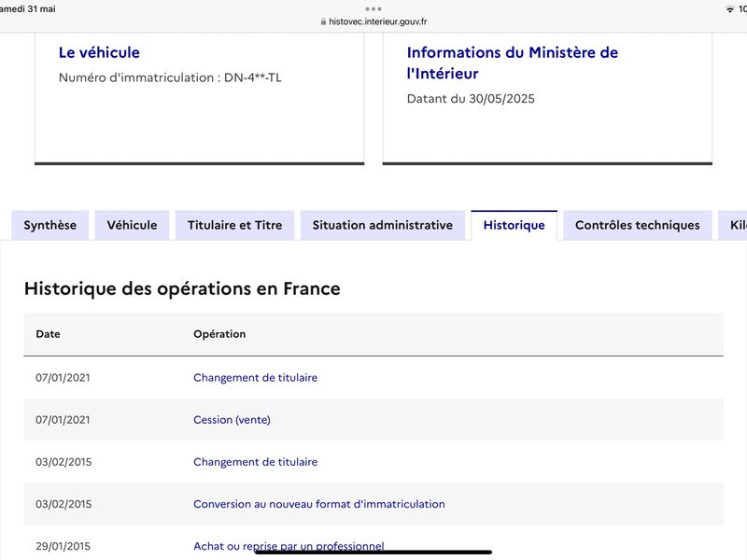The image size is (747, 560).
Task: Click the Cession (vente) operation link
Action: pyautogui.click(x=232, y=419)
